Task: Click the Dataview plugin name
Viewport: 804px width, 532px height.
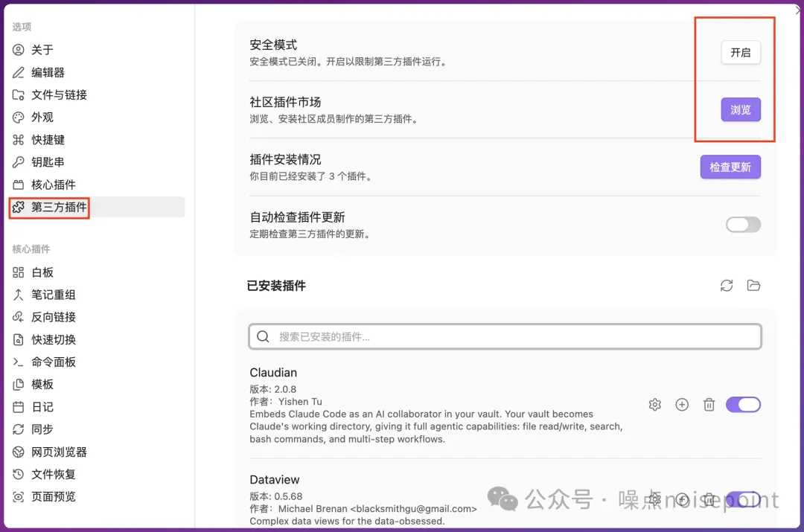Action: [x=274, y=480]
